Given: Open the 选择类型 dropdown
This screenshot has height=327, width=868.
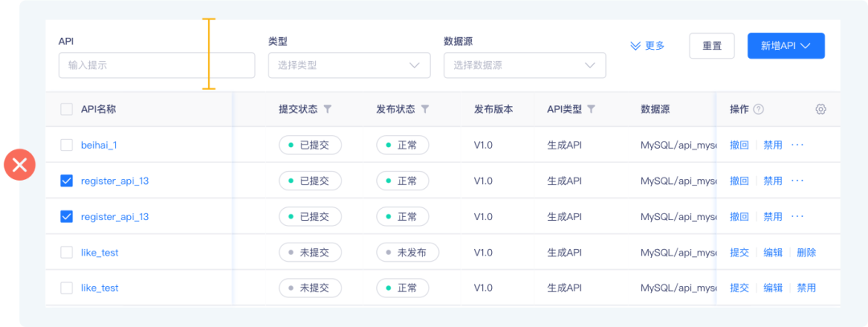Looking at the screenshot, I should [349, 65].
